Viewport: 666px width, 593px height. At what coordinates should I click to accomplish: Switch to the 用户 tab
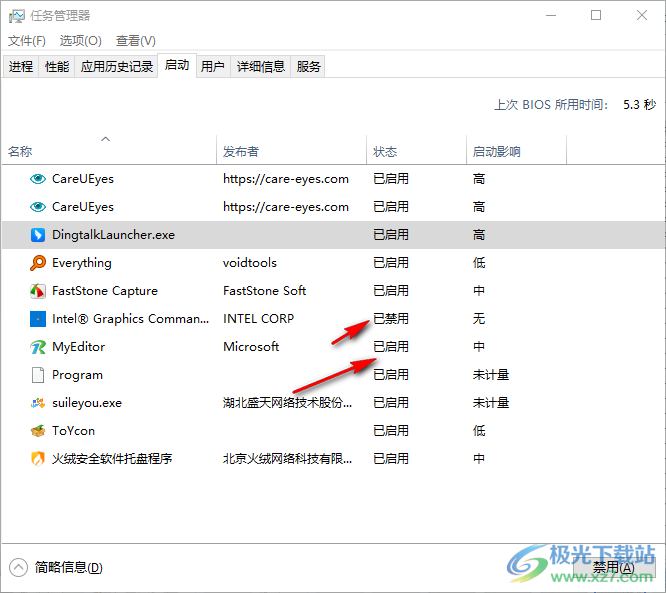[x=213, y=66]
